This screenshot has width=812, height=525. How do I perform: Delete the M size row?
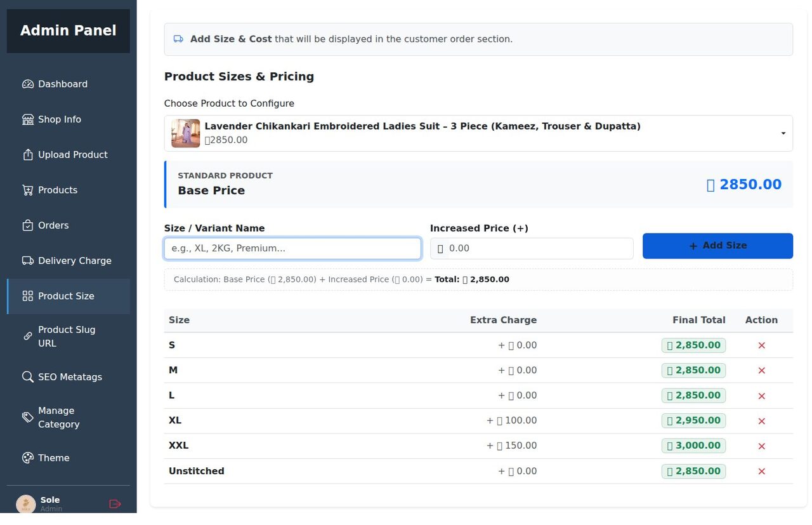(x=762, y=371)
